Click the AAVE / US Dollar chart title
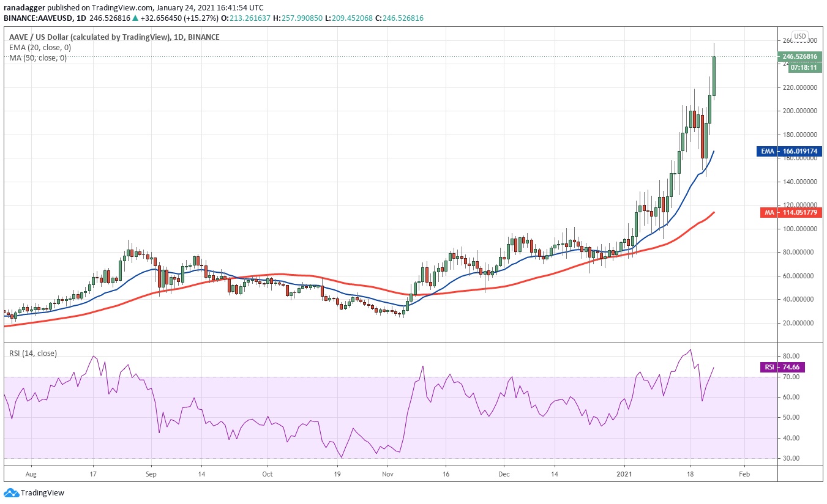827x504 pixels. coord(114,37)
